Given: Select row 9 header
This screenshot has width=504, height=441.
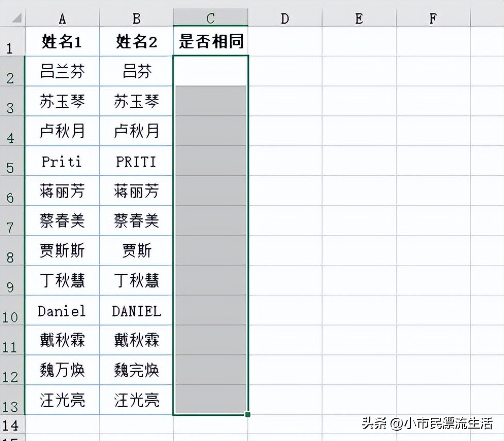Looking at the screenshot, I should click(x=12, y=280).
